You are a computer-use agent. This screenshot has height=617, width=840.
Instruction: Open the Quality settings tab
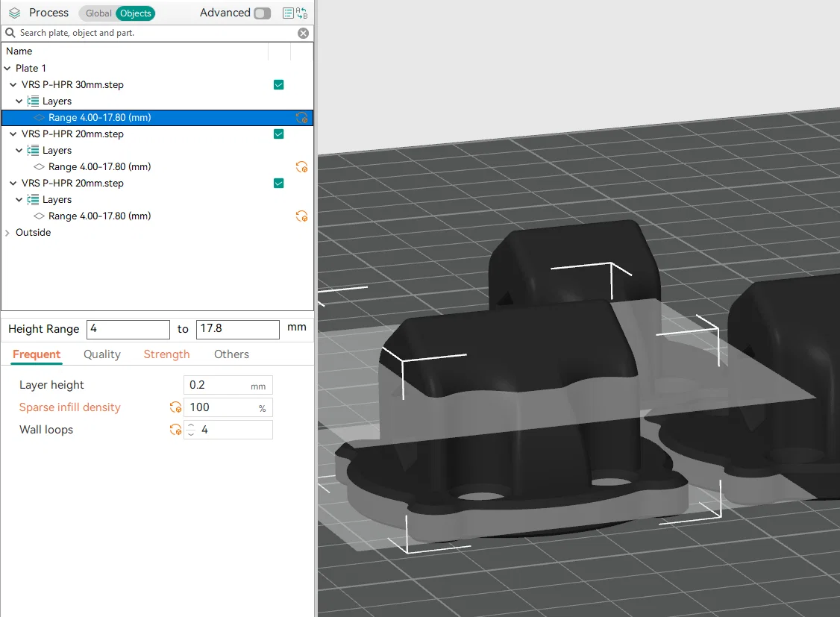(x=101, y=354)
